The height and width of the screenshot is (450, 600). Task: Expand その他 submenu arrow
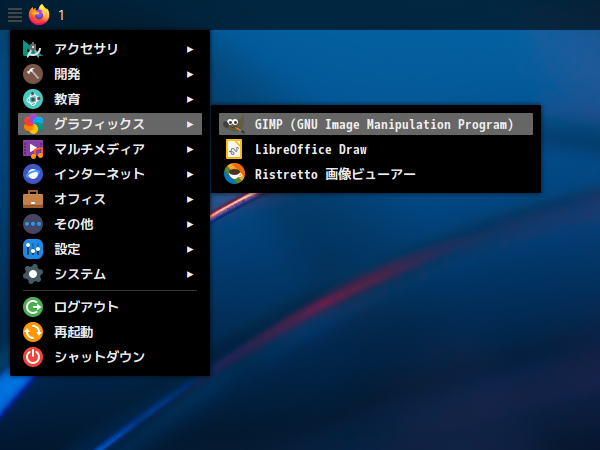190,224
